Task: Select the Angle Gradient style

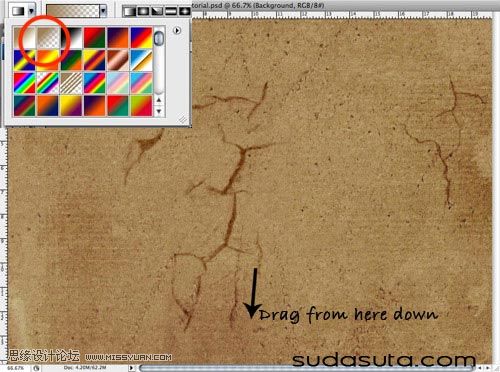Action: tap(157, 11)
